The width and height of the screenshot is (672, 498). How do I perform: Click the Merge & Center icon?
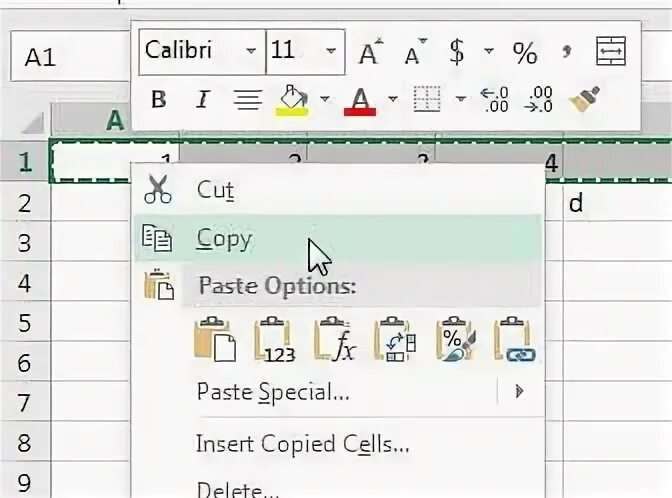609,50
